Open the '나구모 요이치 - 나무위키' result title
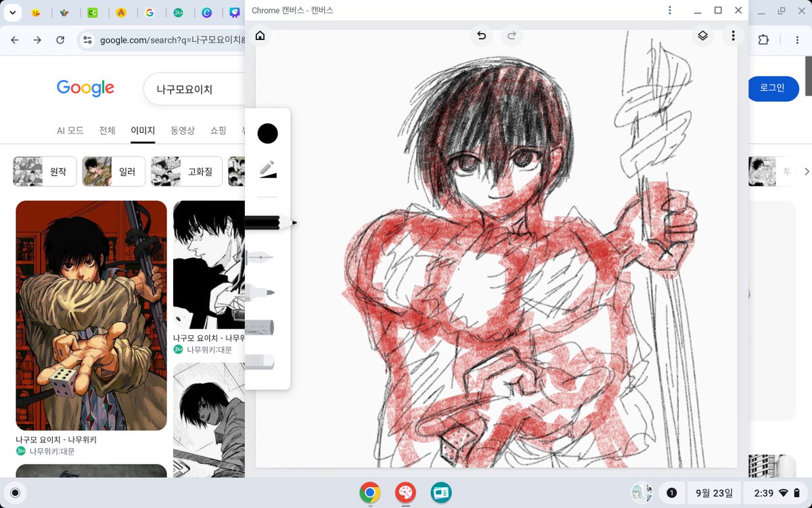 tap(56, 440)
